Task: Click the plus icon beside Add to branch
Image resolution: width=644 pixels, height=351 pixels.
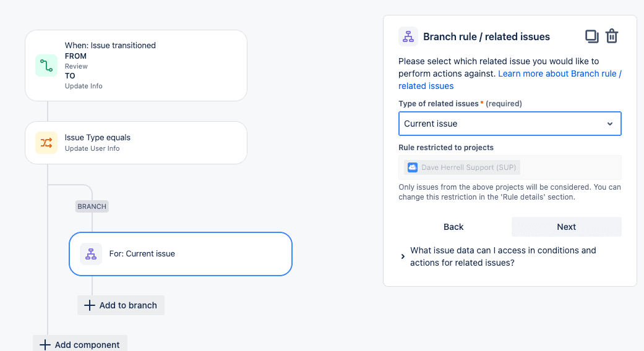Action: tap(89, 305)
